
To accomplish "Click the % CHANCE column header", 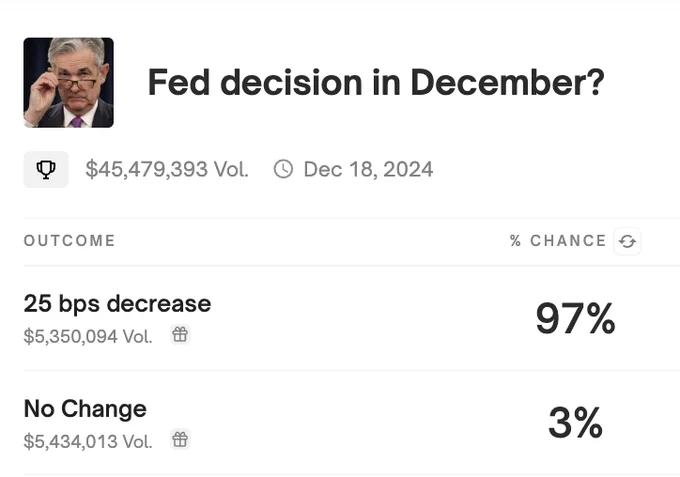I will coord(558,241).
